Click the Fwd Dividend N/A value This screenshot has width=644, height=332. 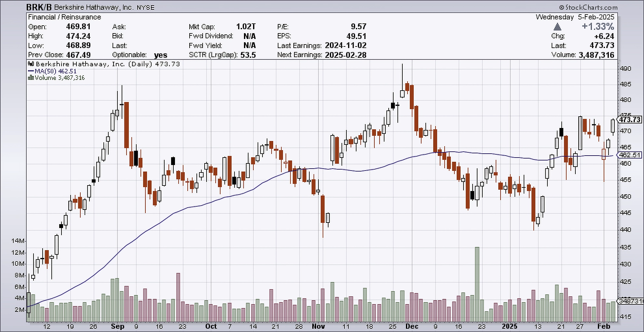[x=249, y=36]
